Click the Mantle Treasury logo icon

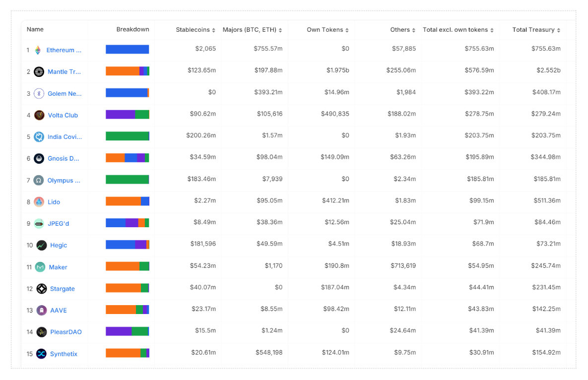(39, 71)
